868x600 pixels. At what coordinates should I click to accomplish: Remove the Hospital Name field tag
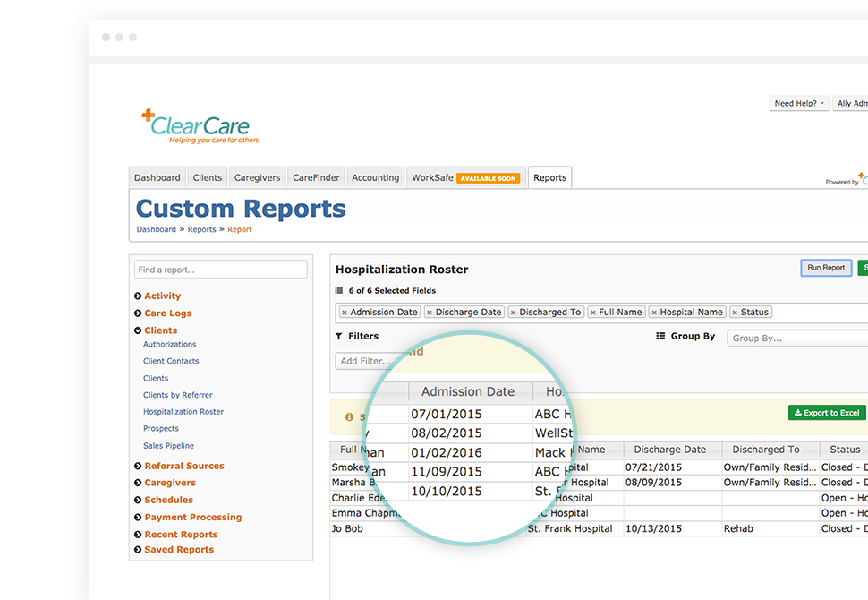(x=654, y=313)
